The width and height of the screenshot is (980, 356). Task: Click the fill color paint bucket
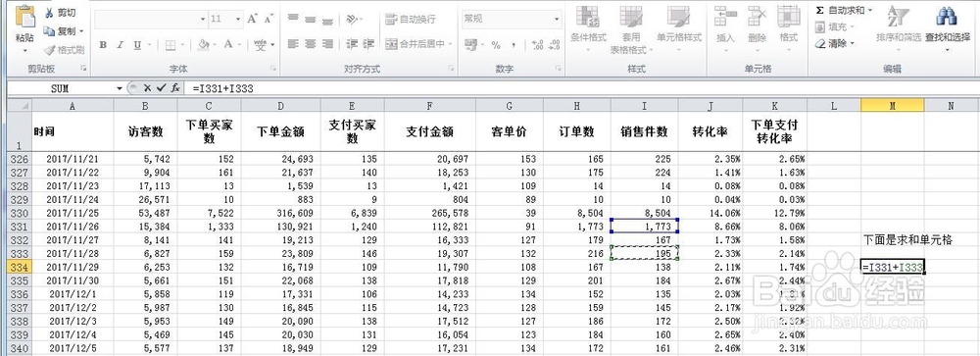point(203,45)
